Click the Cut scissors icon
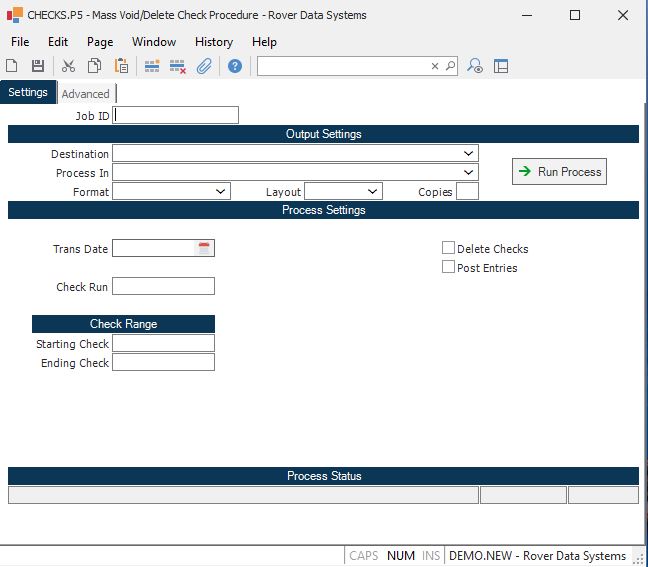This screenshot has height=567, width=648. click(x=68, y=66)
